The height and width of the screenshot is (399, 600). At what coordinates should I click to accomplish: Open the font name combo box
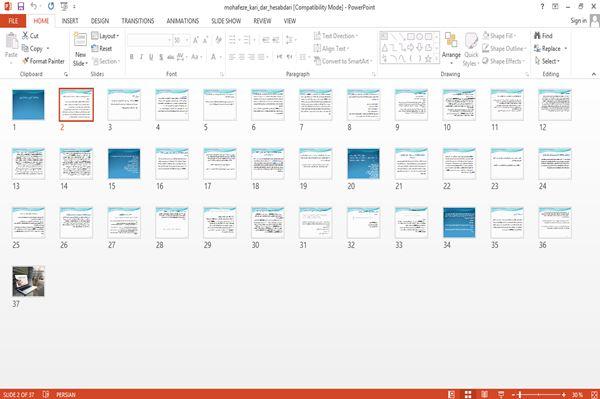coord(149,40)
